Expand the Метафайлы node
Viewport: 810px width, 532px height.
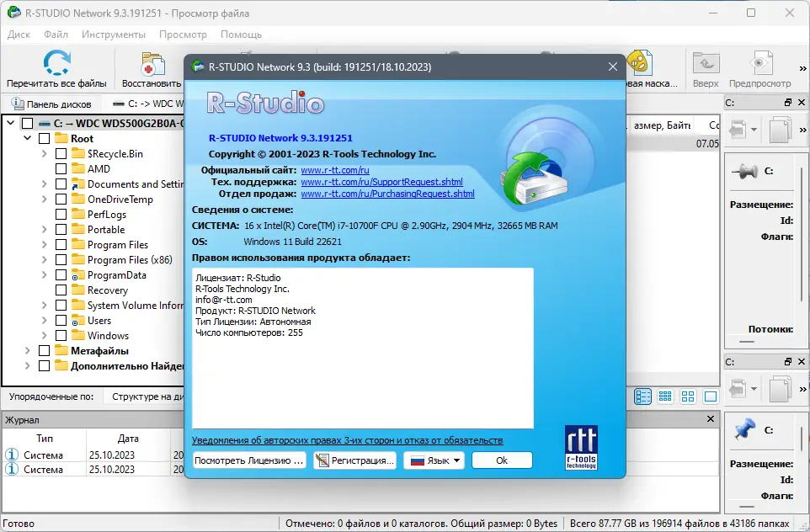point(28,351)
